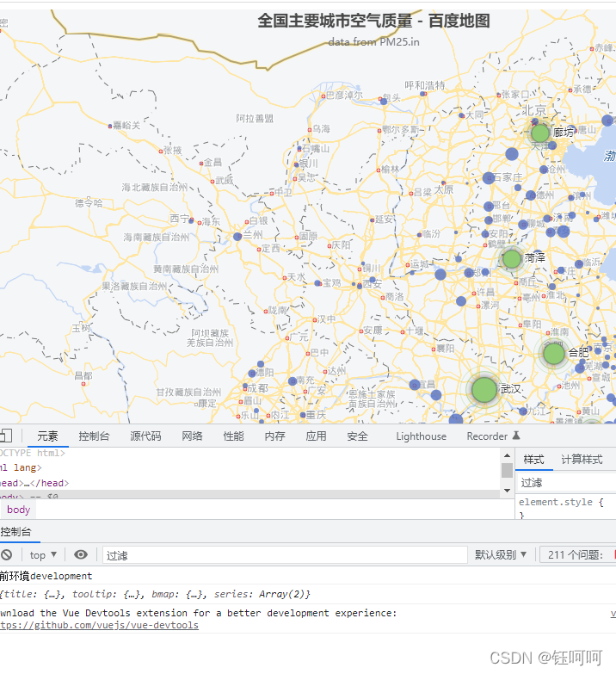Viewport: 616px width, 674px height.
Task: Click the chart title 全国主要城市空气质量
Action: (335, 21)
